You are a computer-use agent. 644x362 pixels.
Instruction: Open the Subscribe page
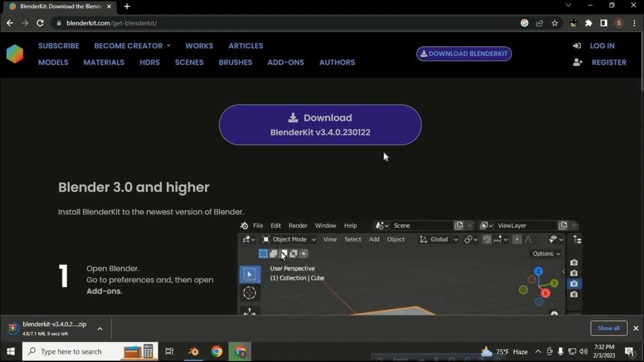click(58, 46)
